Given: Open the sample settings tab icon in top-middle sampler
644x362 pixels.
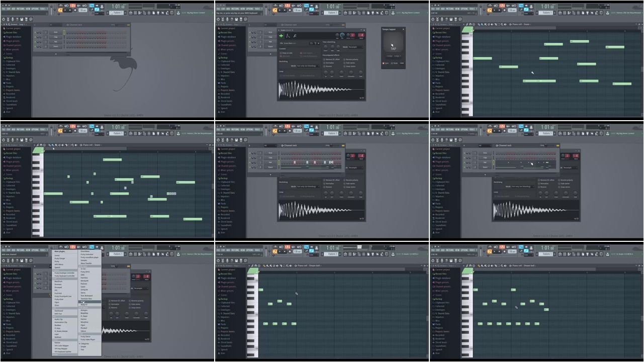Looking at the screenshot, I should point(281,36).
